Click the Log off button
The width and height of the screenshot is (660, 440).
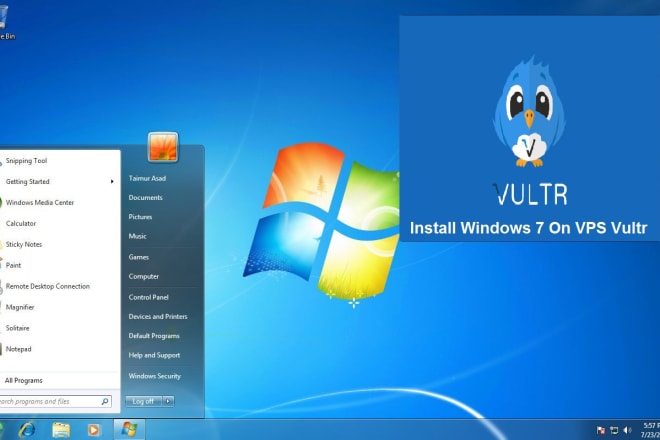144,401
